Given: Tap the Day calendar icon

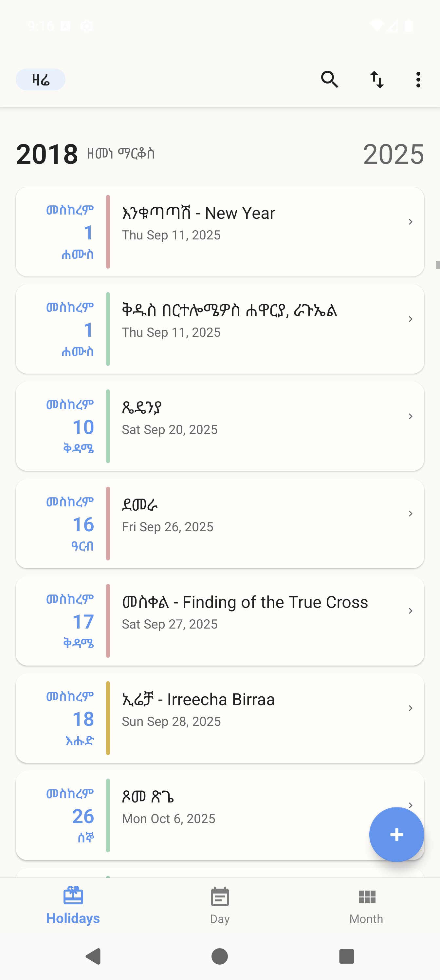Looking at the screenshot, I should 220,897.
